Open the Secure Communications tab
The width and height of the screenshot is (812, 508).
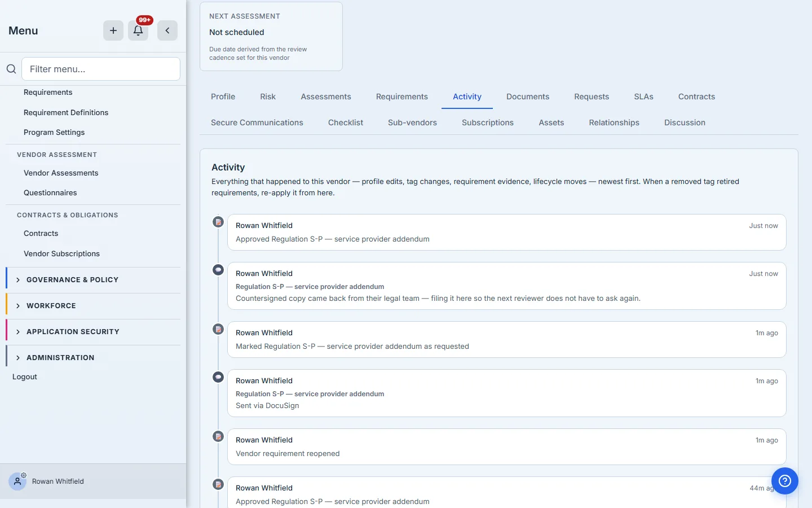pyautogui.click(x=257, y=122)
